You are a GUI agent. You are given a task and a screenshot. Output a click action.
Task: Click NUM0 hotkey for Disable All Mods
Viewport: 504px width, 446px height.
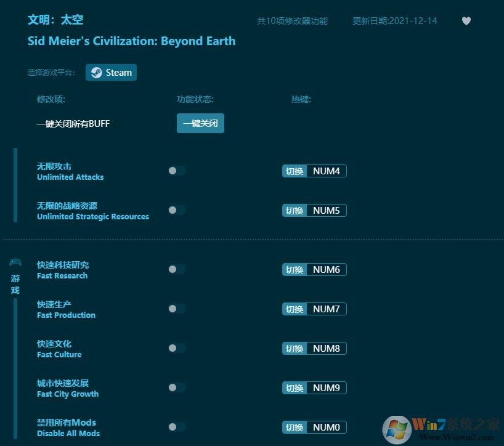[314, 426]
